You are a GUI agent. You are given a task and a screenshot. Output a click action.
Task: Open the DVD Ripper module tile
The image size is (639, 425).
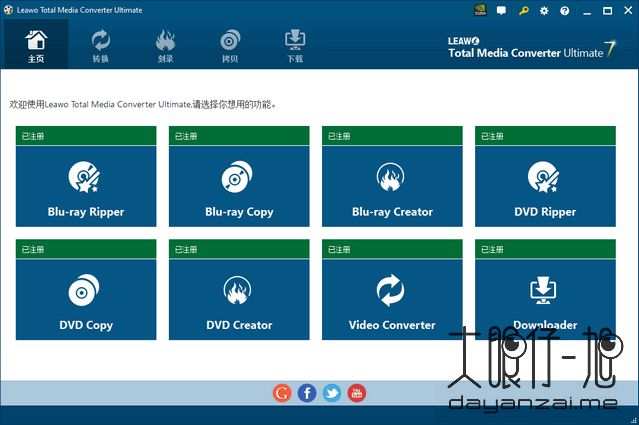click(x=545, y=186)
